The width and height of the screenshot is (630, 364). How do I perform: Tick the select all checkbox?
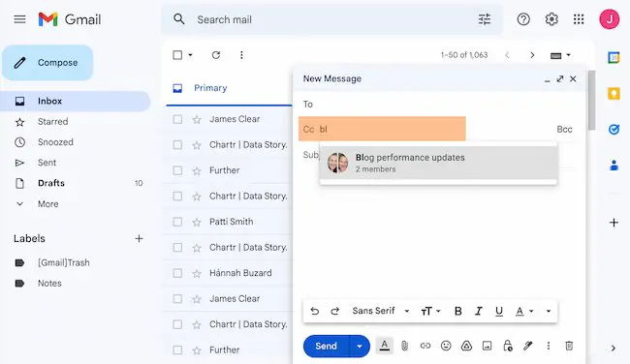coord(177,55)
